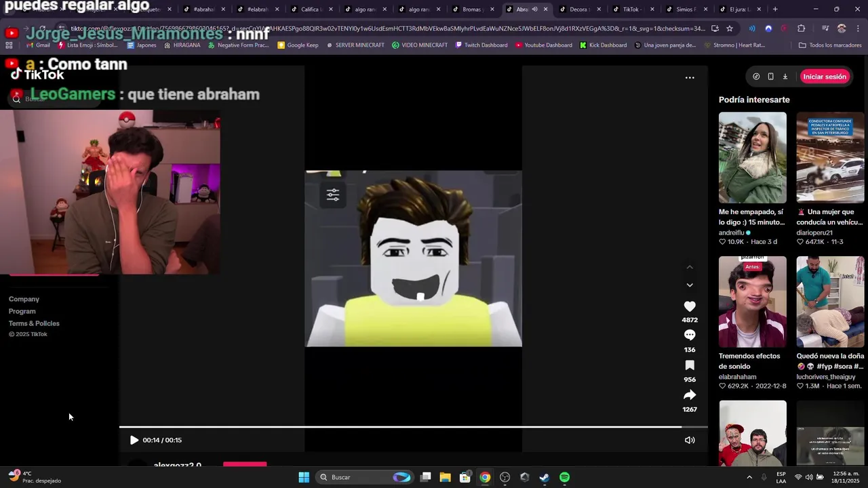Open the Youtube Dashboard bookmark
This screenshot has width=868, height=488.
545,45
